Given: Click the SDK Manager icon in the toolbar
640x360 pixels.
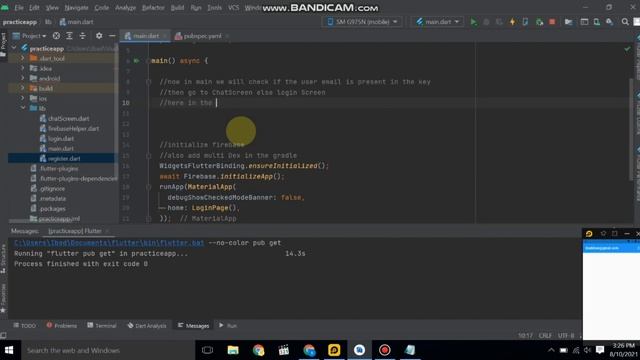Looking at the screenshot, I should [x=609, y=22].
